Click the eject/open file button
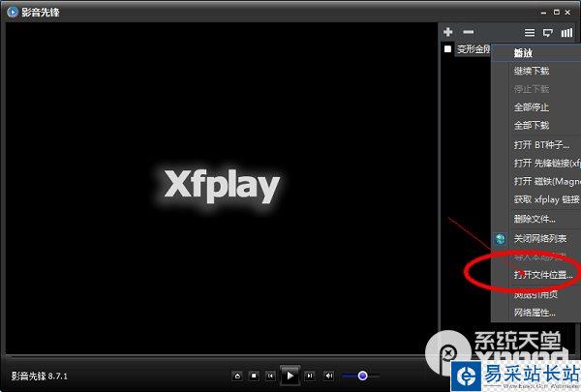 click(237, 377)
